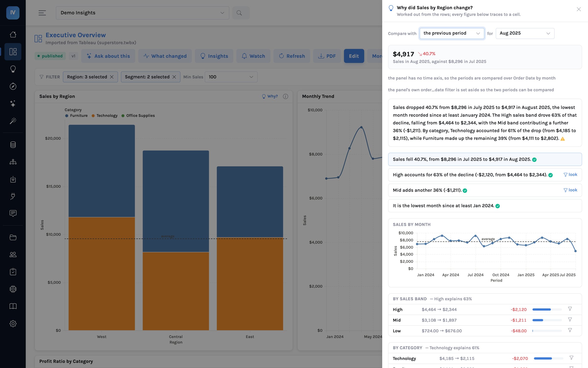
Task: Click the What changed button
Action: [165, 56]
